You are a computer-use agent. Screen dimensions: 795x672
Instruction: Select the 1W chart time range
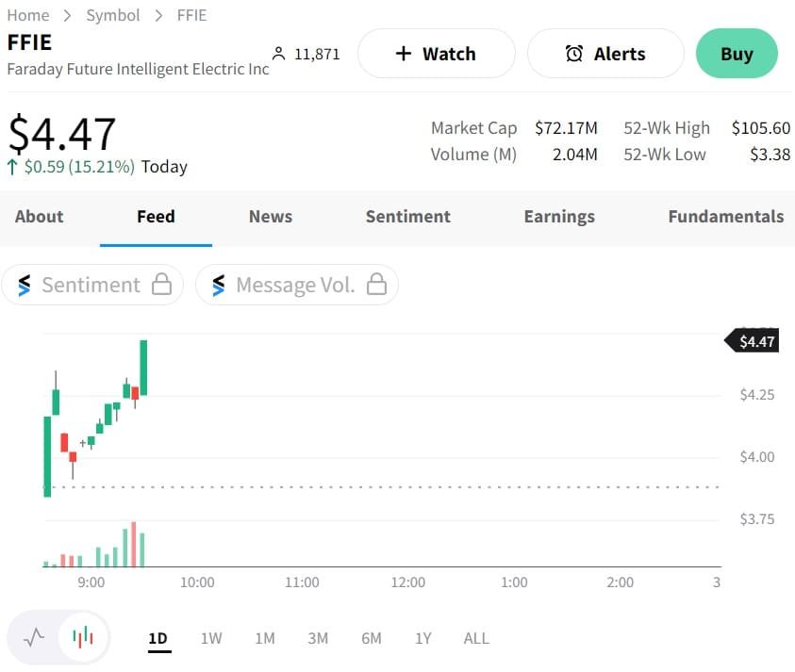pos(211,639)
